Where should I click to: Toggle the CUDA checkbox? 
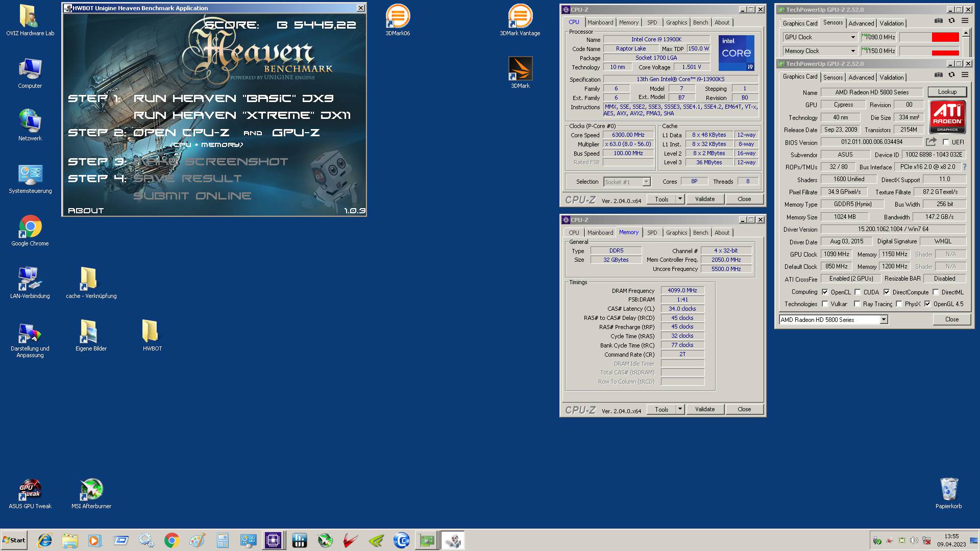(x=857, y=292)
